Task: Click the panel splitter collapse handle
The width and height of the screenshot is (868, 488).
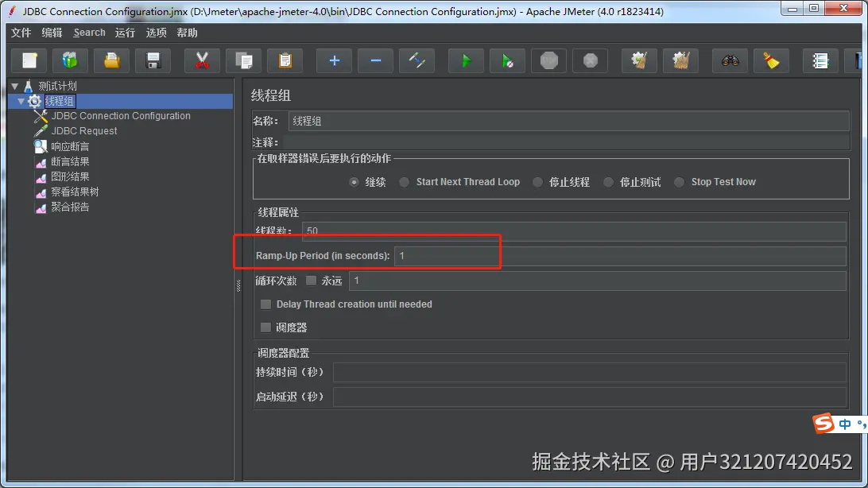Action: pos(238,285)
